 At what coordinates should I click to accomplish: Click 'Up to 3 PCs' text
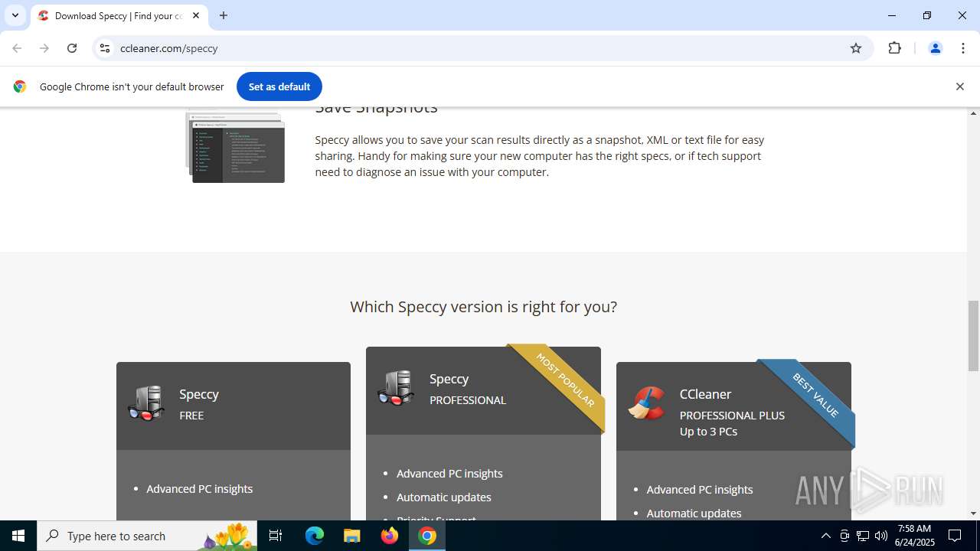pos(708,432)
